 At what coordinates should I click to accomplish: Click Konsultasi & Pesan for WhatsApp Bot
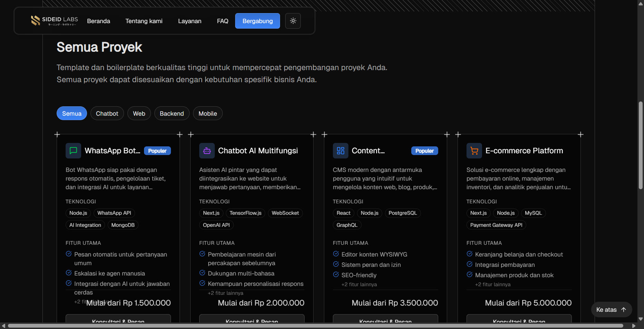coord(118,319)
